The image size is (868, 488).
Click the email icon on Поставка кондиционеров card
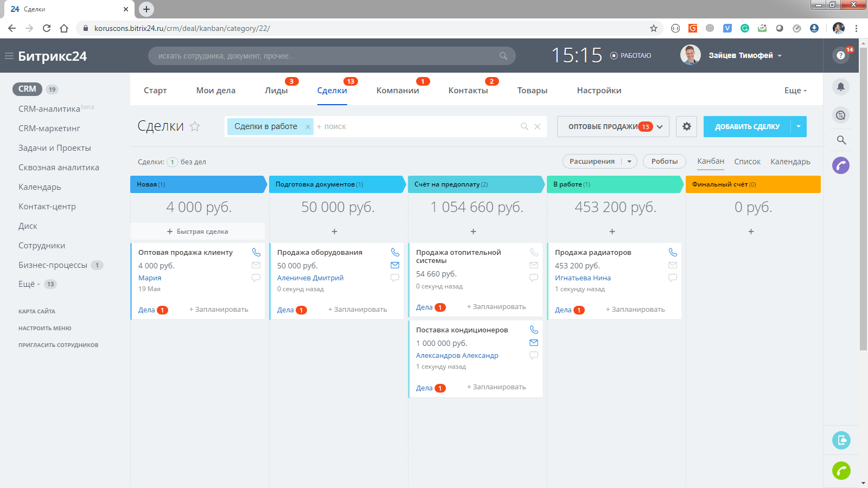coord(534,343)
